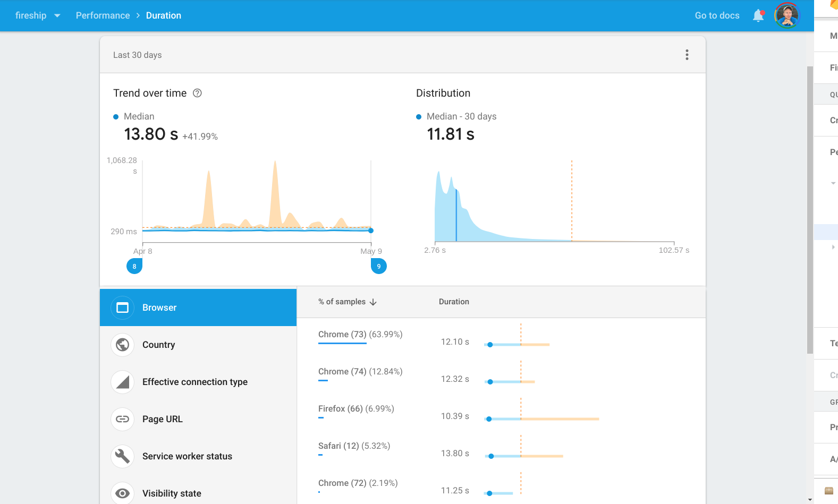Select the Page URL link icon
Viewport: 838px width, 504px height.
point(123,419)
